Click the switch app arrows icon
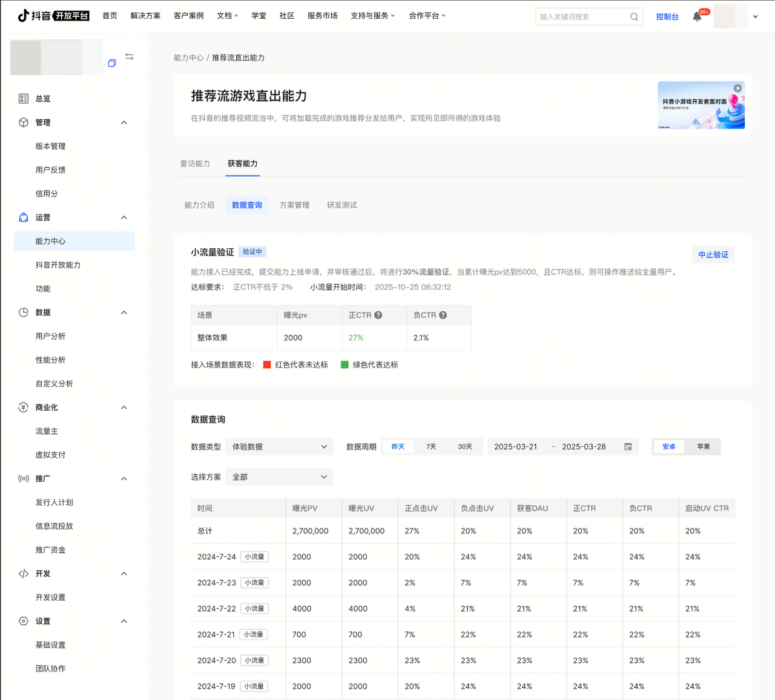775x700 pixels. 130,56
